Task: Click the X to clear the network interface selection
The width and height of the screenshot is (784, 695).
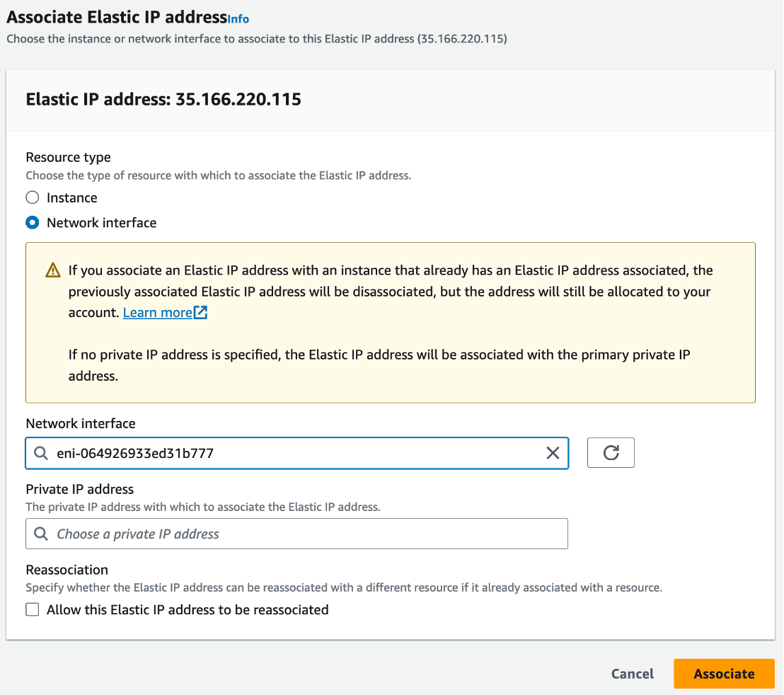Action: pyautogui.click(x=553, y=453)
